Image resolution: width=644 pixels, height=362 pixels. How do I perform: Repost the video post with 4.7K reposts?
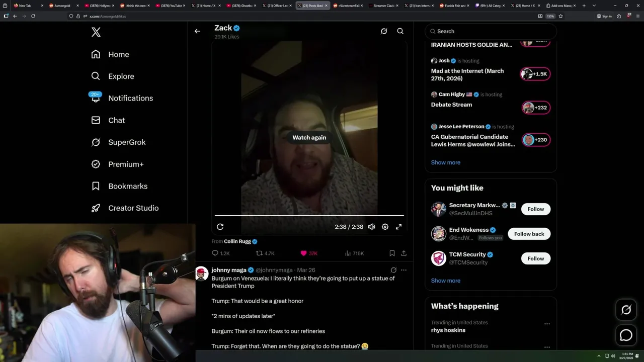click(265, 253)
